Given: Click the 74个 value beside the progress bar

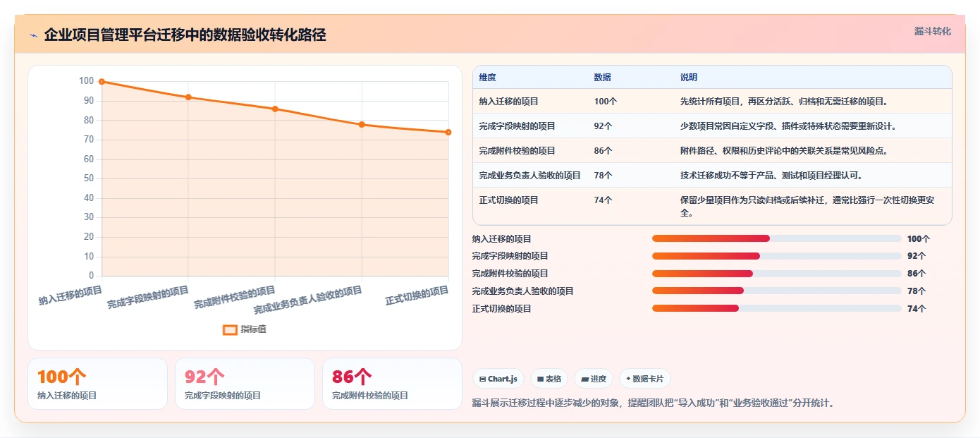Looking at the screenshot, I should coord(917,308).
